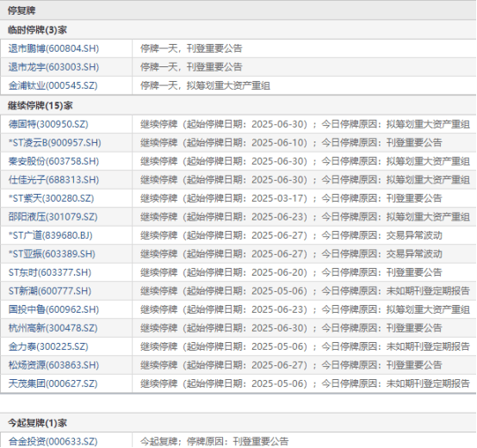Open stock link 合金投资(000633.SZ)
The image size is (477, 448).
tap(53, 442)
